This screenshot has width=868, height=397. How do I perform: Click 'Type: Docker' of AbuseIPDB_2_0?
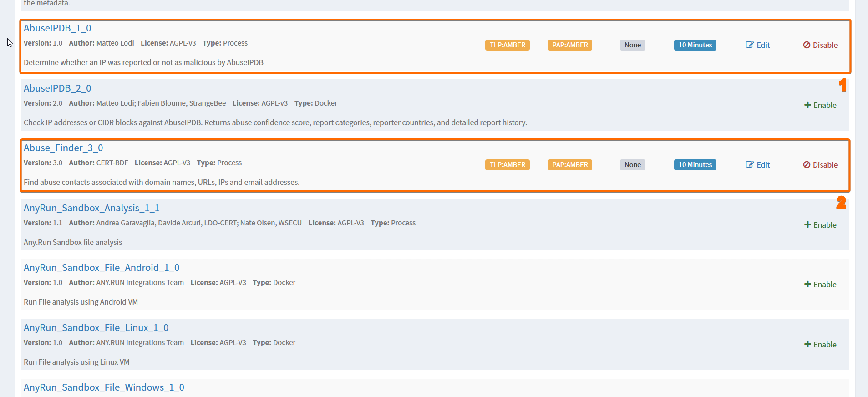(x=316, y=103)
